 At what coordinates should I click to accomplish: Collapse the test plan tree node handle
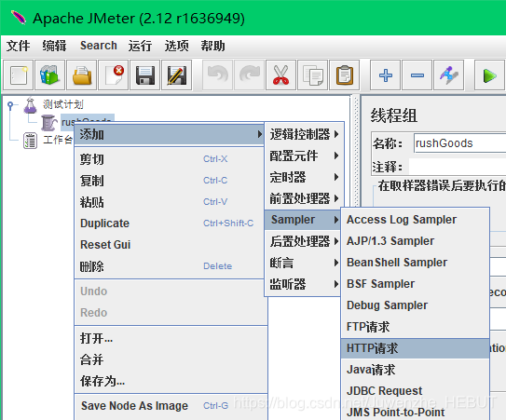point(10,105)
